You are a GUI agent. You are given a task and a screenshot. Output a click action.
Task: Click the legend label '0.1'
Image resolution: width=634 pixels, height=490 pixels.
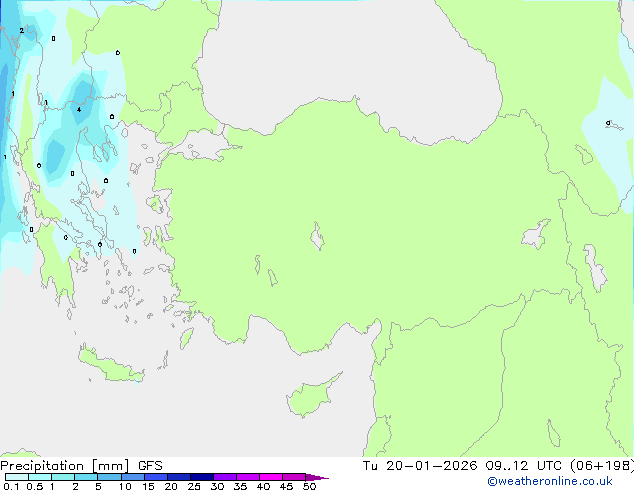(x=11, y=486)
